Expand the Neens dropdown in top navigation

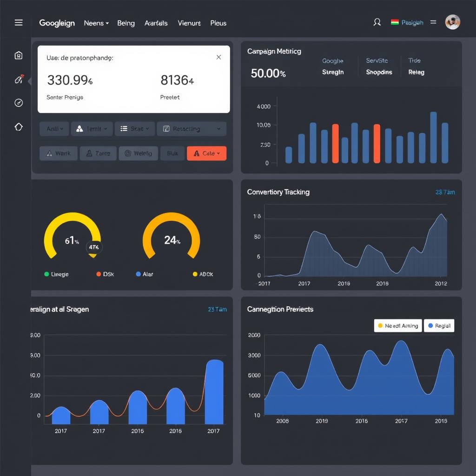coord(96,23)
